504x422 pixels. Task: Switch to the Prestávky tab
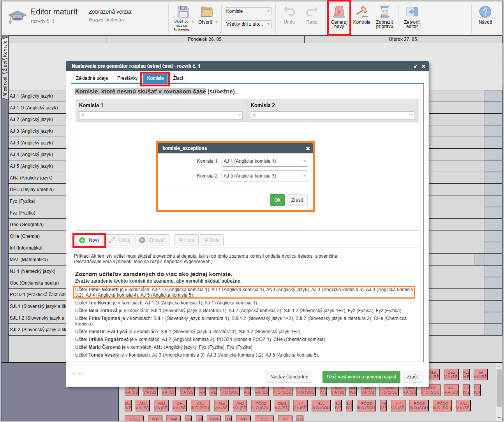coord(127,78)
